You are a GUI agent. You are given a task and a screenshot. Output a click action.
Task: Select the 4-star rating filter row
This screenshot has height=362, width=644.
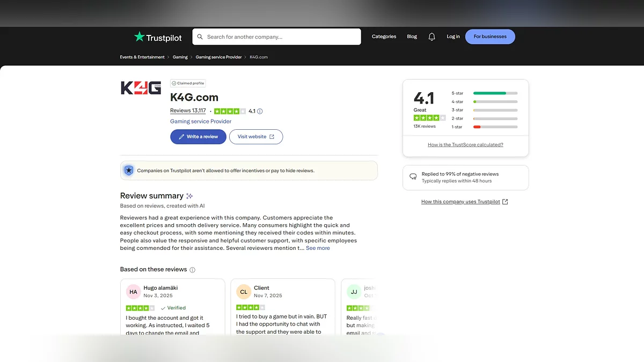pos(485,101)
